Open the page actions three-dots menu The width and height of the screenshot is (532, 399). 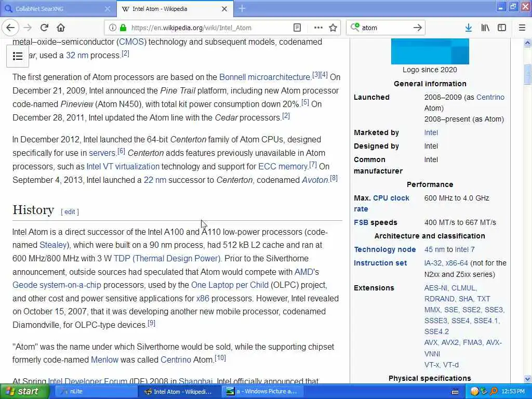pyautogui.click(x=318, y=28)
